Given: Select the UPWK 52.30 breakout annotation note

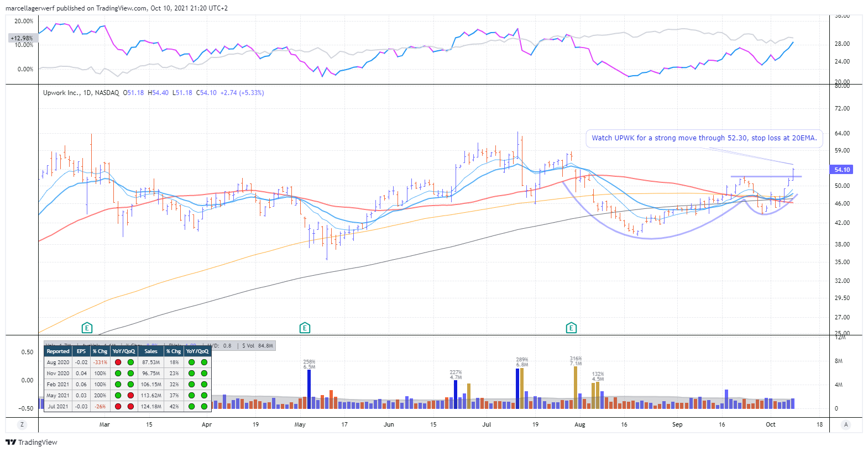Looking at the screenshot, I should pyautogui.click(x=704, y=138).
